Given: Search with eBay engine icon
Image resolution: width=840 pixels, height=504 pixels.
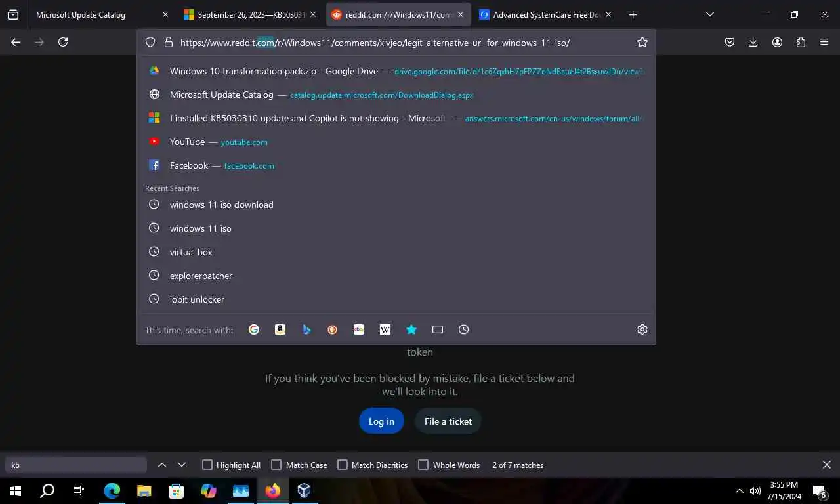Looking at the screenshot, I should point(359,329).
